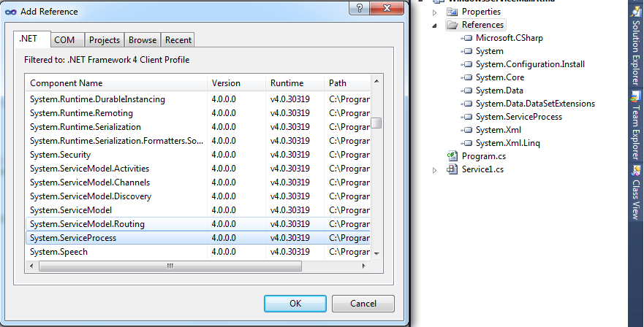The width and height of the screenshot is (644, 327).
Task: Select the System.Xml.Linq reference name in the tree
Action: point(507,143)
